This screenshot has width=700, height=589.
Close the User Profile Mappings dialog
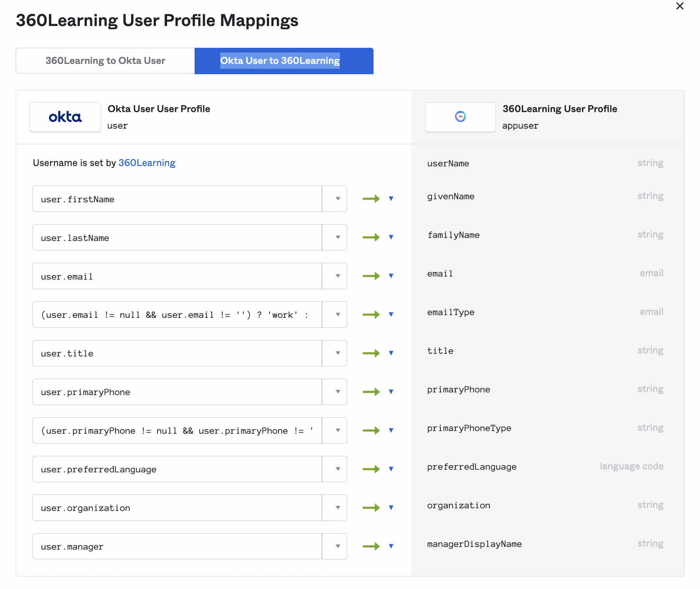pyautogui.click(x=680, y=6)
